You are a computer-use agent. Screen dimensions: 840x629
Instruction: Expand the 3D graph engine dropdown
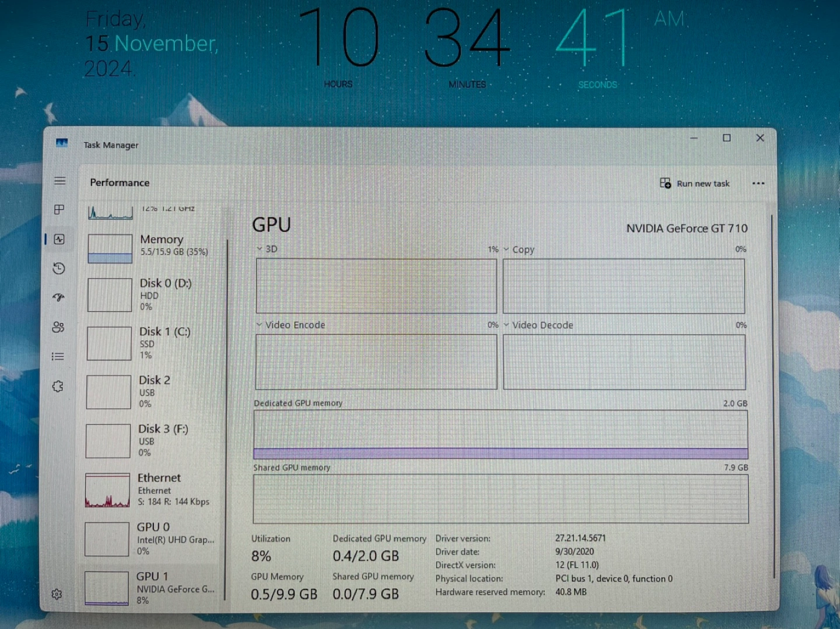(259, 248)
